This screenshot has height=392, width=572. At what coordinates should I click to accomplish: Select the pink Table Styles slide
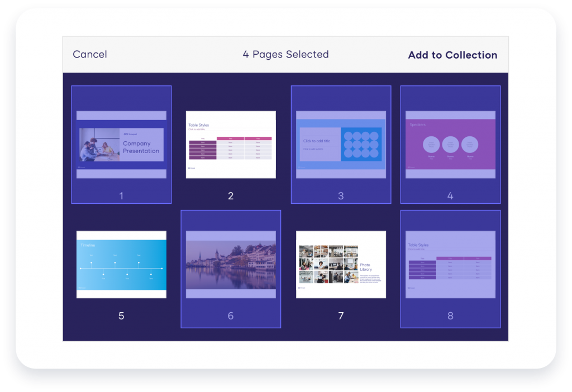point(230,145)
